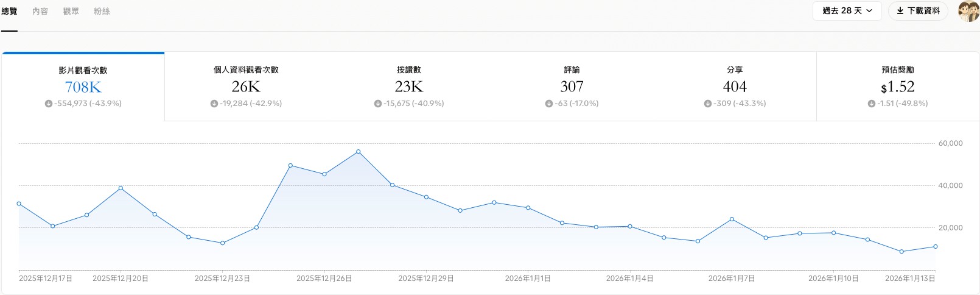
Task: Click the download arrow icon
Action: coord(900,11)
